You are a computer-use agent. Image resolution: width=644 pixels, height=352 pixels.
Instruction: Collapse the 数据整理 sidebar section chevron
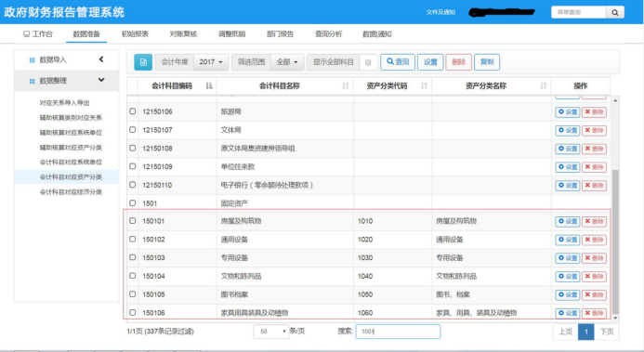click(x=101, y=80)
